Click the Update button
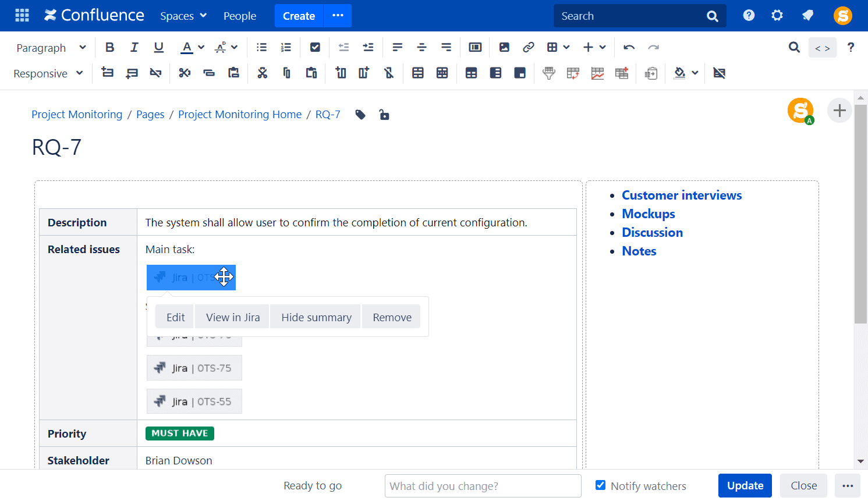 (745, 485)
